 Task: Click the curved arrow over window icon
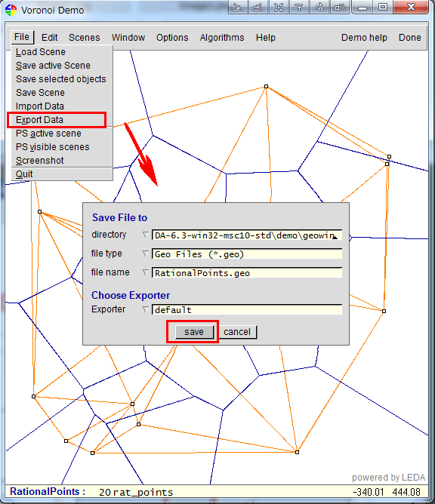[319, 7]
